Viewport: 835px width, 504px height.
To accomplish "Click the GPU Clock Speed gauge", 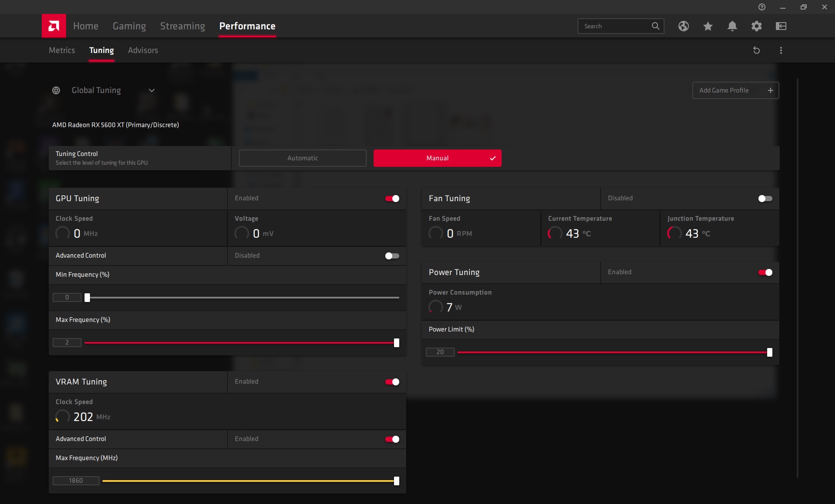I will (63, 233).
